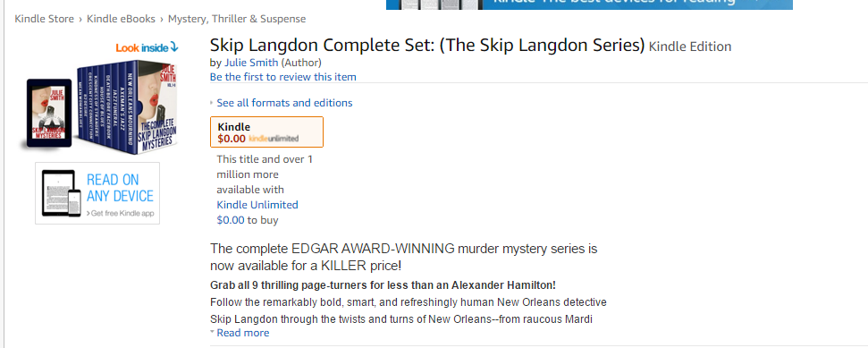This screenshot has height=348, width=868.
Task: Click Be the first to review this item
Action: [x=282, y=76]
